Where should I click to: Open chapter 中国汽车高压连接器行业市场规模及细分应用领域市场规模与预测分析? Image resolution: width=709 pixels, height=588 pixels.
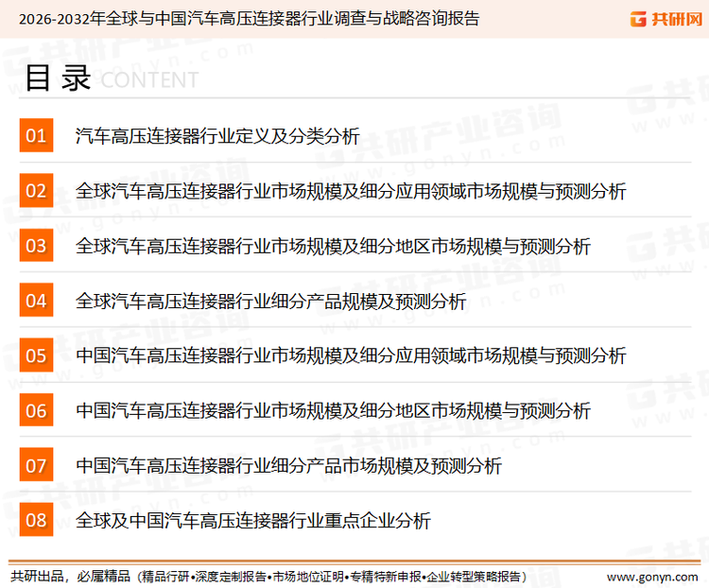(351, 355)
